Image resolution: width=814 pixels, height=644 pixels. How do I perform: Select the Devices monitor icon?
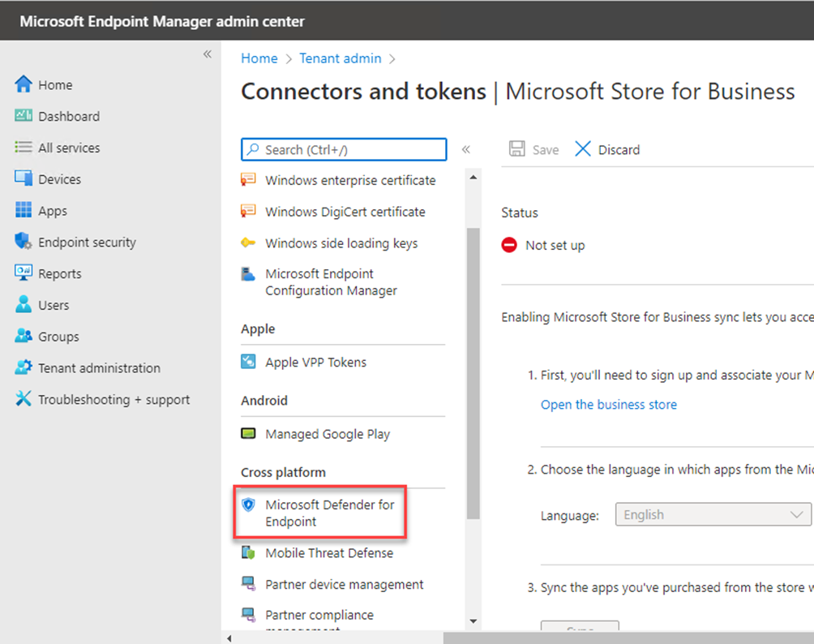coord(24,178)
